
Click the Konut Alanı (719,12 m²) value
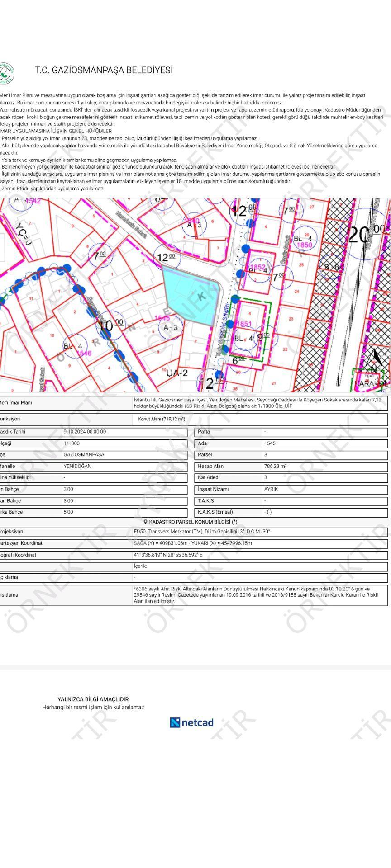(x=162, y=419)
